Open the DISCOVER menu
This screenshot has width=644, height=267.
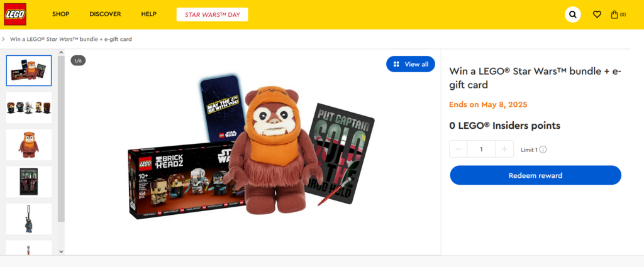click(105, 14)
